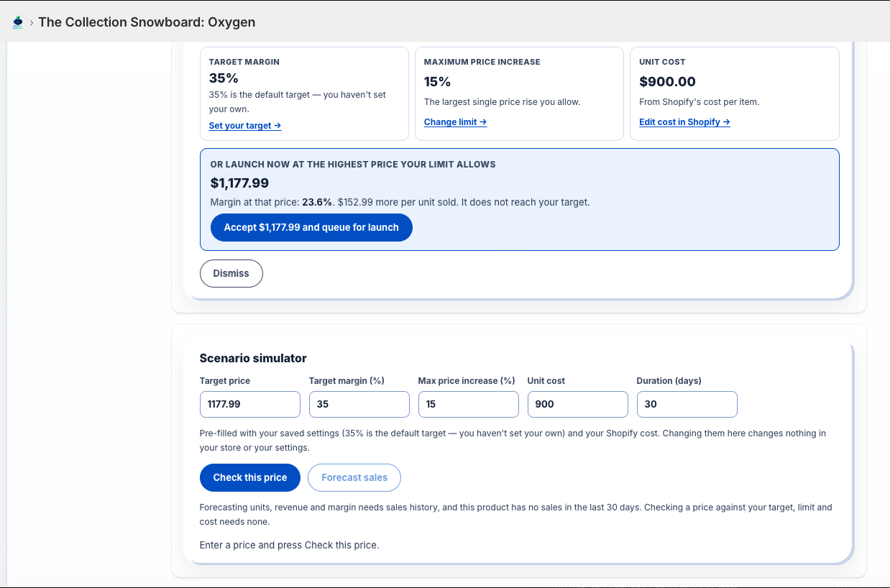Viewport: 890px width, 588px height.
Task: Select the 15% maximum price increase value
Action: coord(438,81)
